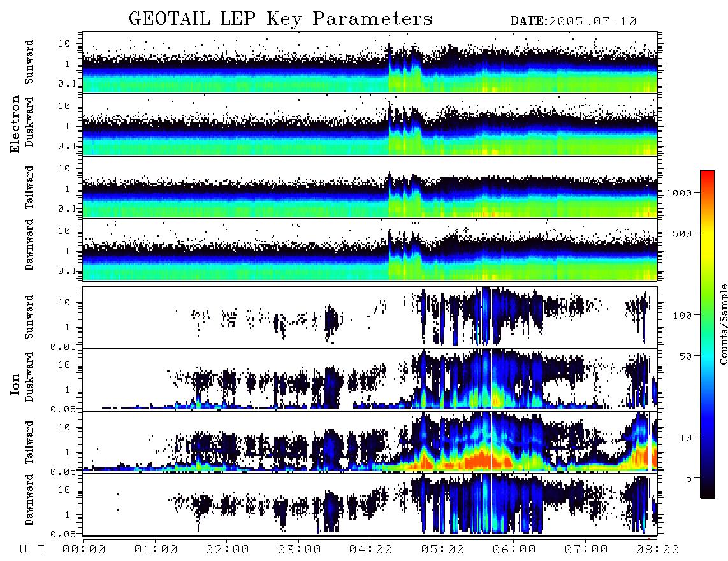Screen dimensions: 728x561
Task: Click the "1" tick of Electron Tailward panel
Action: [x=68, y=189]
